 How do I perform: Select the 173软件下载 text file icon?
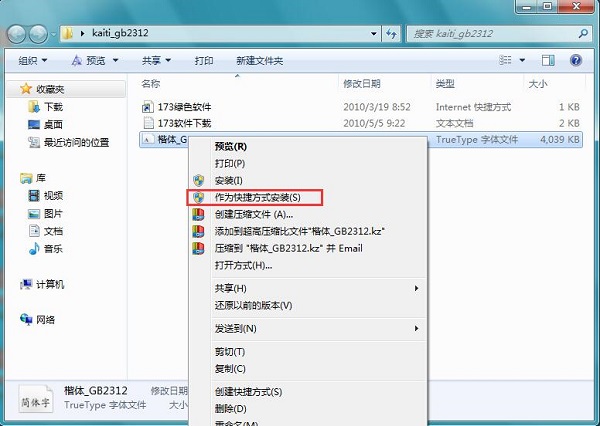pyautogui.click(x=148, y=123)
